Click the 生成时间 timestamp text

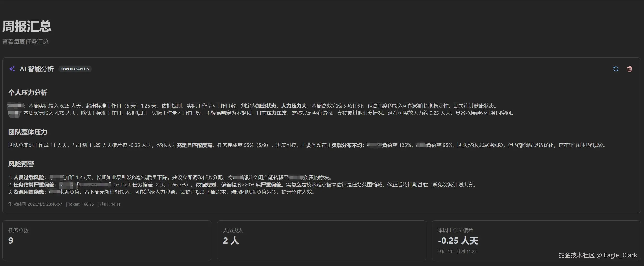coord(35,204)
